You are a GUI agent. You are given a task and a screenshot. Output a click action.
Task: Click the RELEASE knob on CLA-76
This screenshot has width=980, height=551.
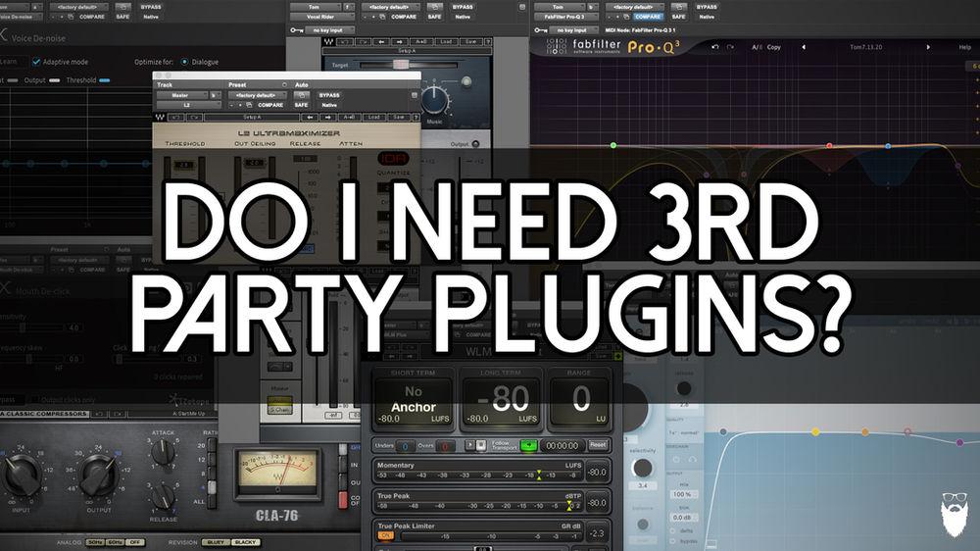(163, 495)
